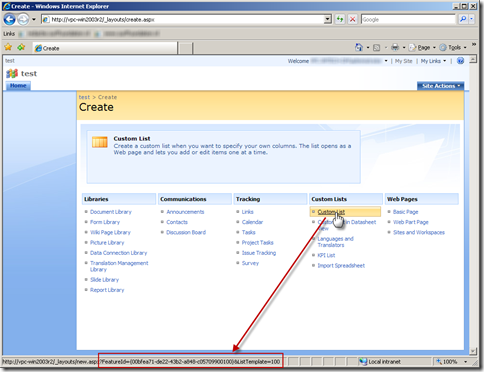
Task: Click the red Stop loading icon
Action: pos(352,20)
